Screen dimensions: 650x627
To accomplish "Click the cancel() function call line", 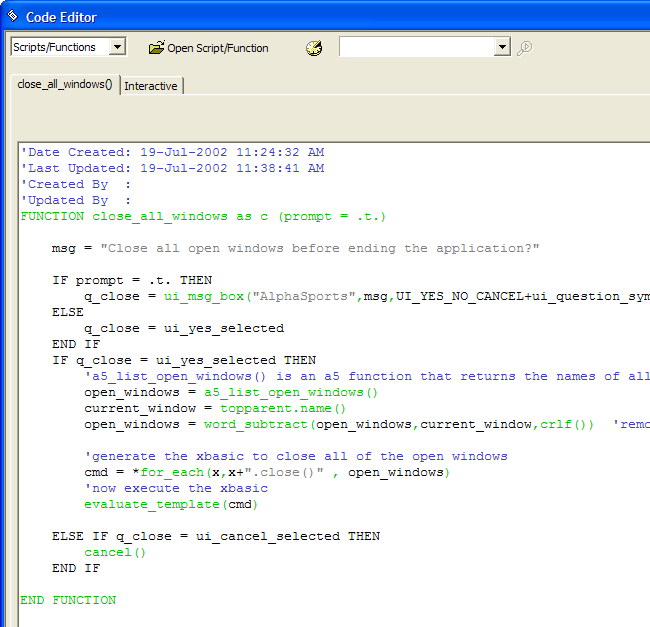I will click(115, 552).
